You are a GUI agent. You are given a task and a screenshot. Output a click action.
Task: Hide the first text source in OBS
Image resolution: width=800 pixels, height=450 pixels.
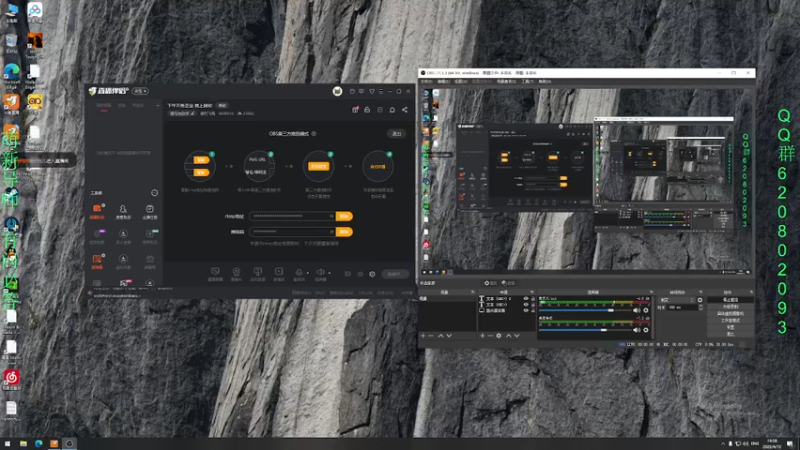pyautogui.click(x=526, y=298)
